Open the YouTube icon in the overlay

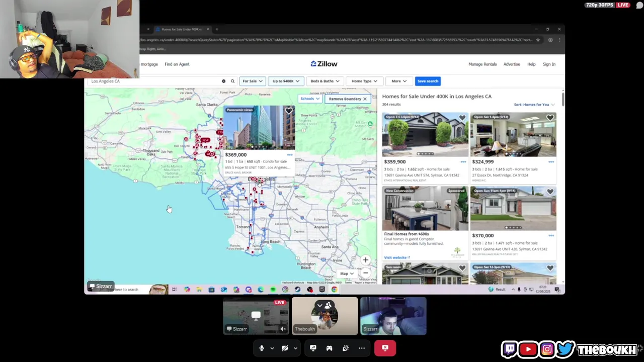coord(528,349)
